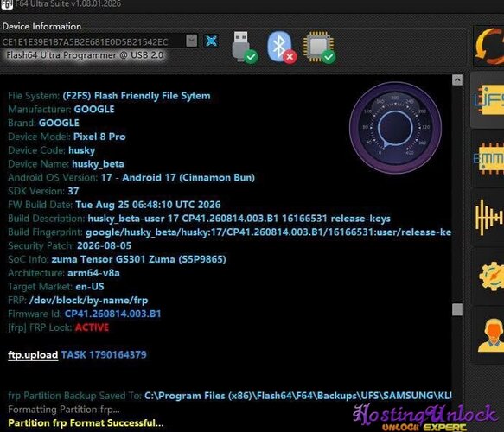The width and height of the screenshot is (504, 432).
Task: Click the Build Description release-keys line
Action: tap(200, 219)
